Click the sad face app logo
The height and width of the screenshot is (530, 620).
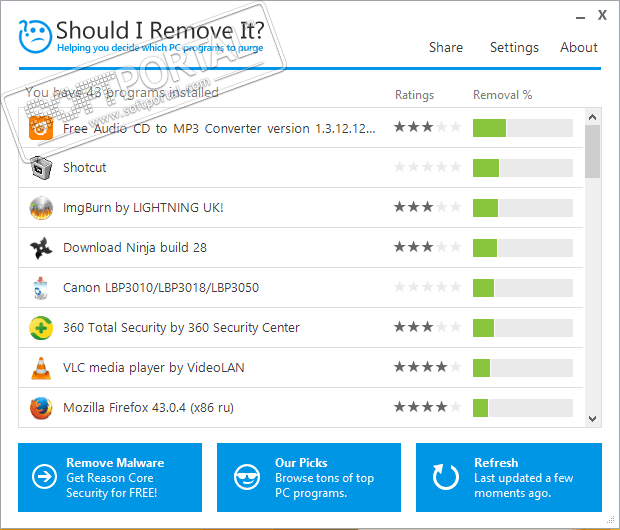34,36
